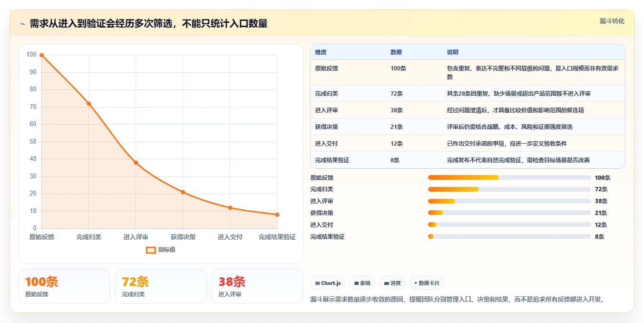Click the 完成归类 progress bar
This screenshot has height=323, width=644.
[509, 189]
